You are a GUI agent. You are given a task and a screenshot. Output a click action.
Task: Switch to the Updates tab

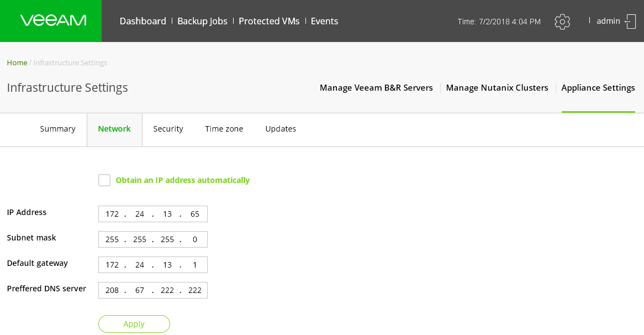click(x=281, y=129)
